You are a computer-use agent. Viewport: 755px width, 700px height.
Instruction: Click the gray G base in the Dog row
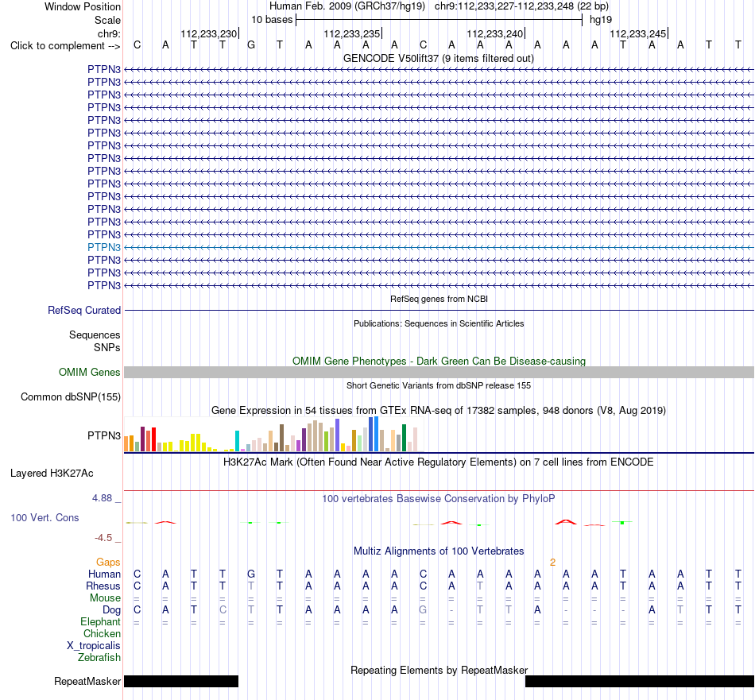click(x=423, y=610)
